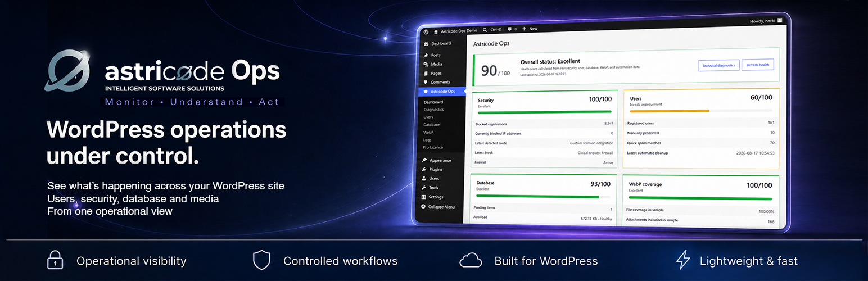Click the Autoload 672.37 KB Healthy row
The height and width of the screenshot is (281, 868).
point(543,219)
